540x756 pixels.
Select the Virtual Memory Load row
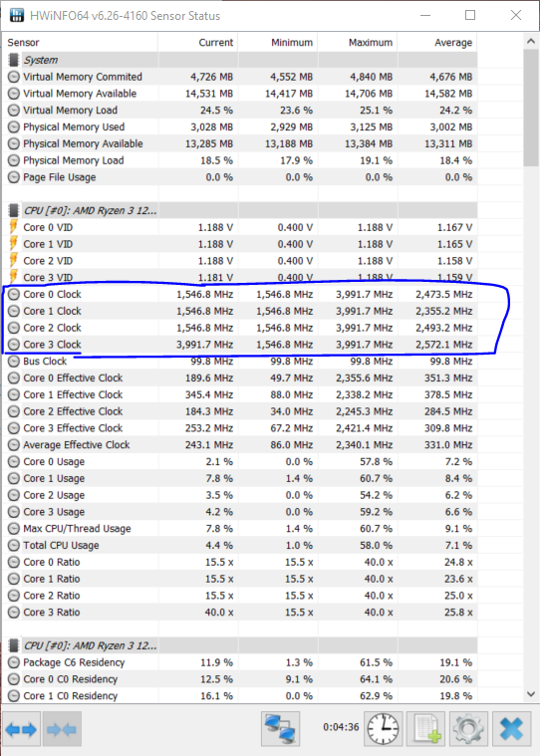click(x=240, y=110)
